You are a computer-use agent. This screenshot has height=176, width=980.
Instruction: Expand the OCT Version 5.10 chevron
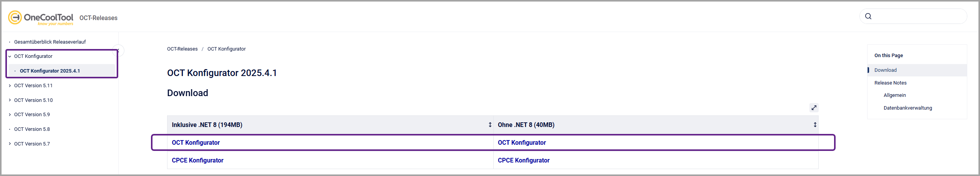10,100
